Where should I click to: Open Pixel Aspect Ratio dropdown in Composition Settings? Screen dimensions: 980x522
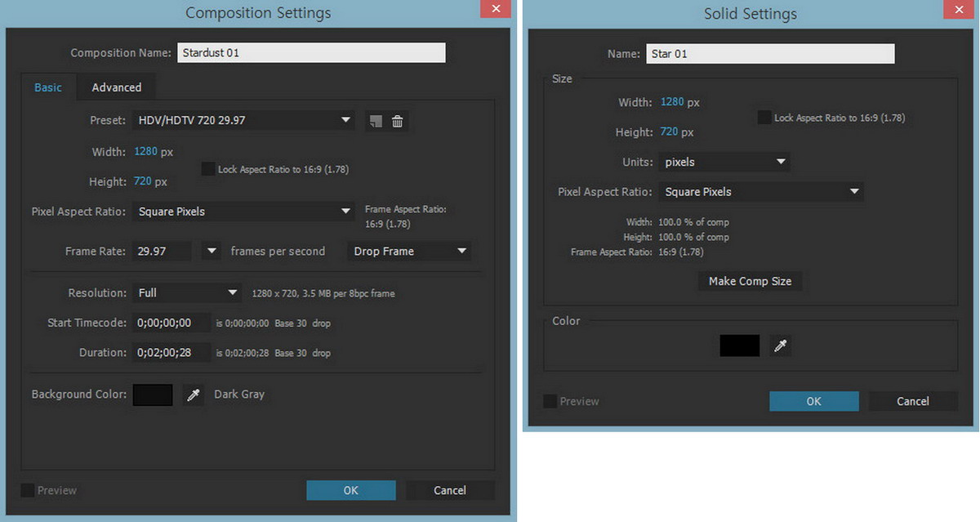(243, 212)
